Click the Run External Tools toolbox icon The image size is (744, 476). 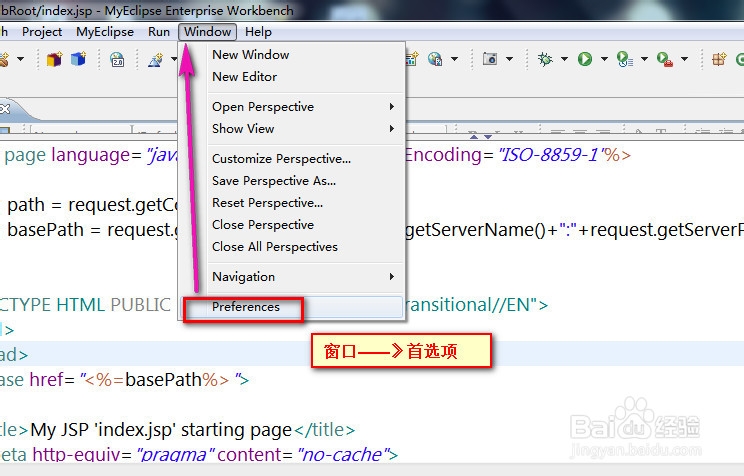click(664, 59)
